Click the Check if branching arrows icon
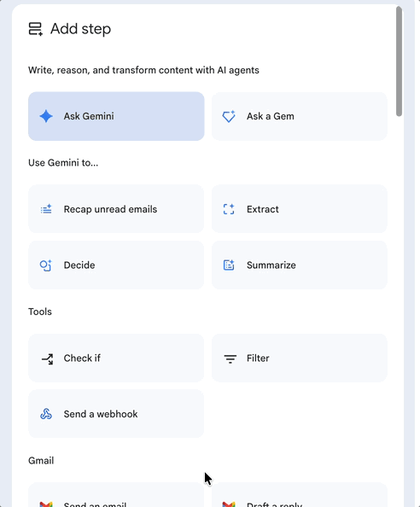 tap(47, 358)
